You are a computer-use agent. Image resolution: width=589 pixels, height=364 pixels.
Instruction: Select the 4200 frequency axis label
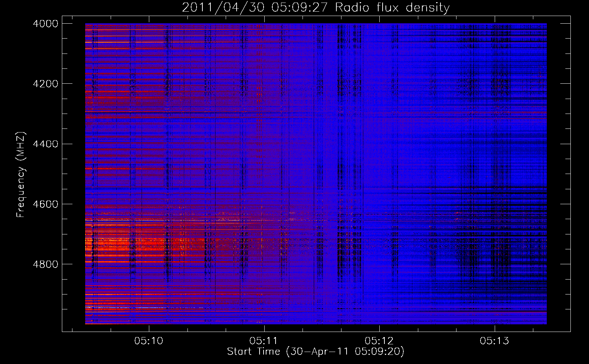[x=46, y=84]
